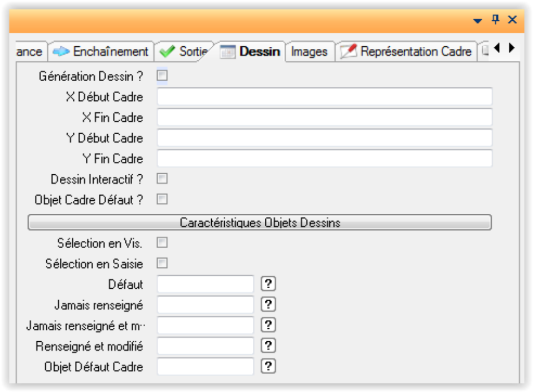
Task: Focus the Y Fin Cadre input field
Action: coord(324,158)
